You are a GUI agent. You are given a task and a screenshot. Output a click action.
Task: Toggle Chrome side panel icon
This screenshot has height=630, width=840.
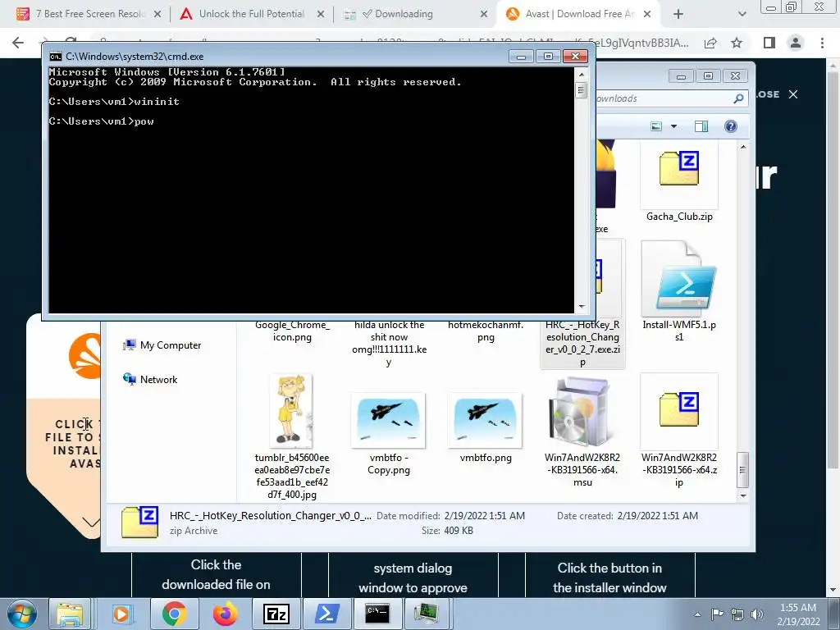(769, 43)
